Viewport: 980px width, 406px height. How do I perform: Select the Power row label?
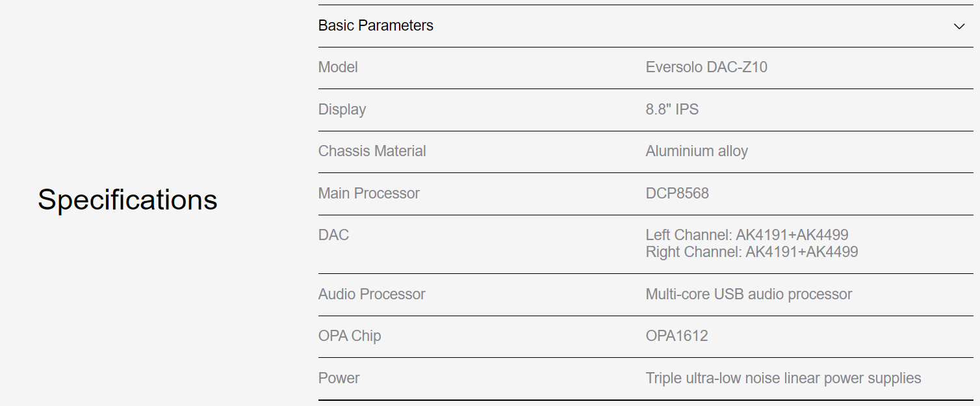339,378
